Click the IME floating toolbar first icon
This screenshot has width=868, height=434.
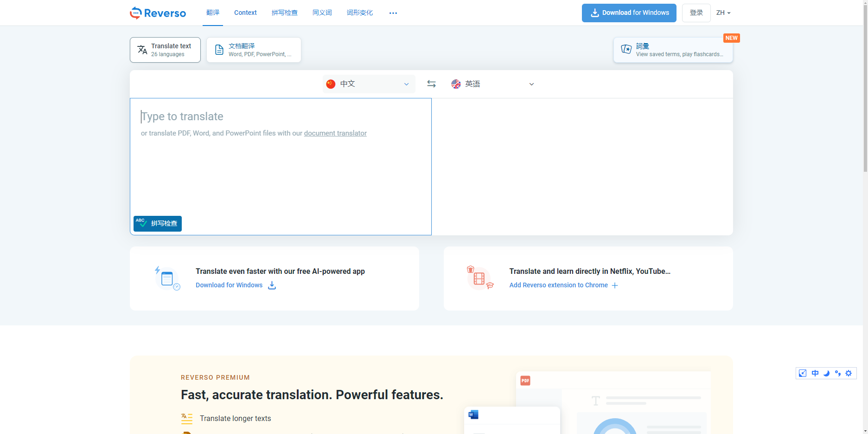click(803, 373)
